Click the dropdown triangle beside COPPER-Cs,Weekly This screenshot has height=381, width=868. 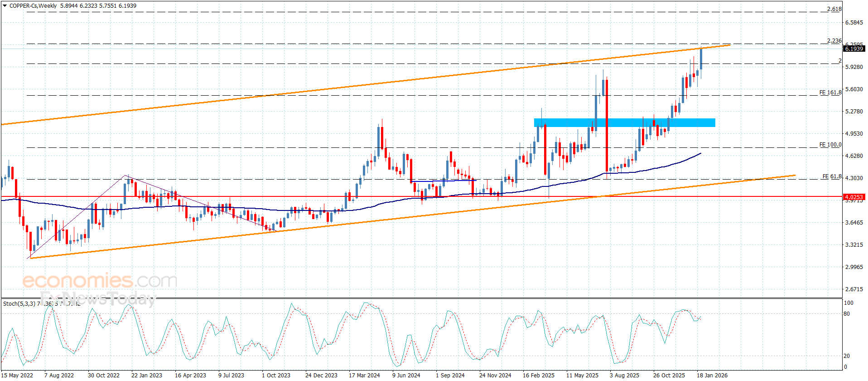[x=5, y=6]
